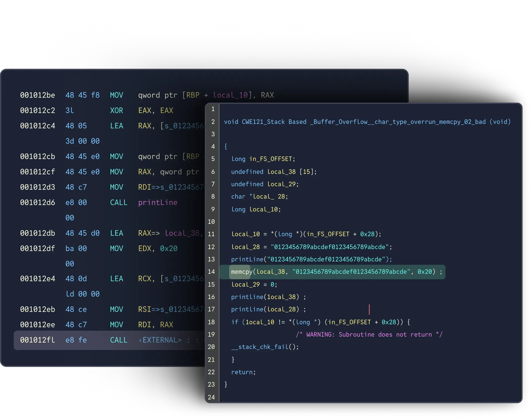Click address 001012cb in the listing
Screen dimensions: 531x420
click(38, 157)
